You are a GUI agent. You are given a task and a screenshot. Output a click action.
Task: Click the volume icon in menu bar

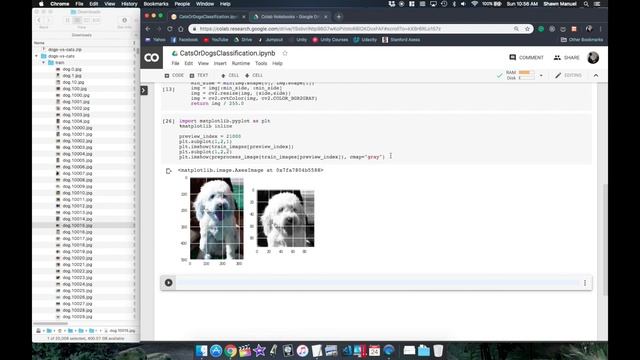463,4
